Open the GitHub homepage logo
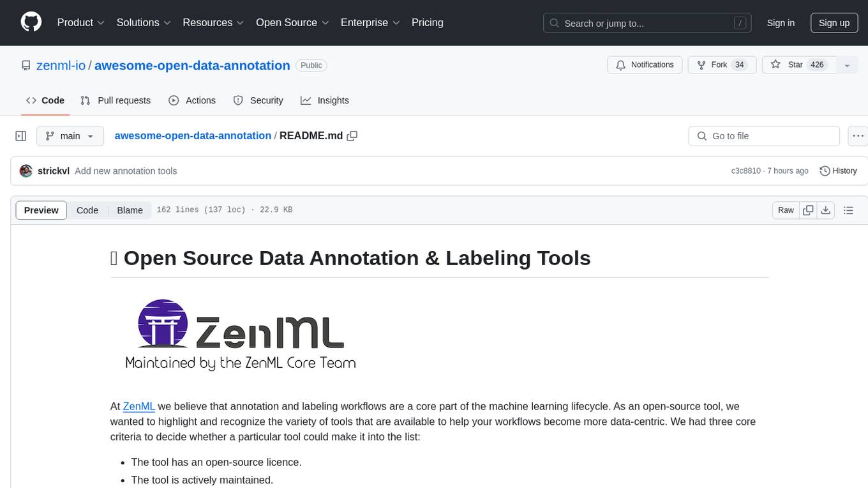Screen dimensions: 868x488 (31, 22)
